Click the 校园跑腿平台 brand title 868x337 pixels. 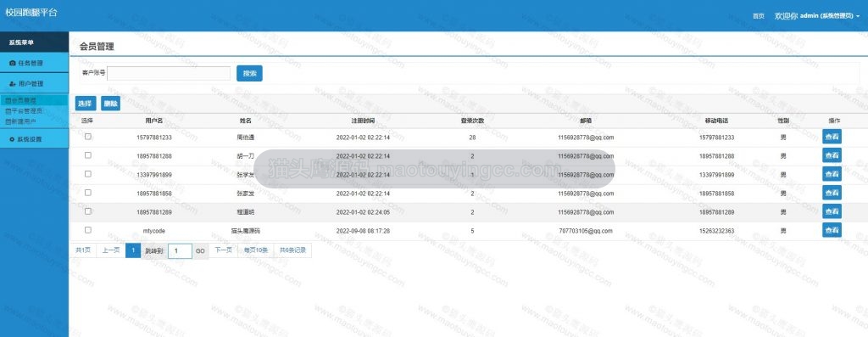pos(31,12)
